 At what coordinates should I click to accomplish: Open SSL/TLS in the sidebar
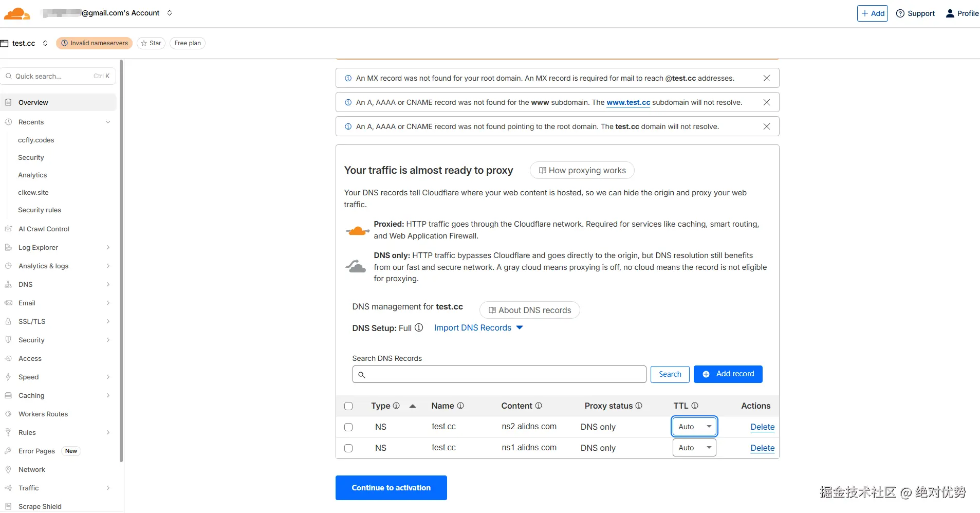pyautogui.click(x=32, y=321)
